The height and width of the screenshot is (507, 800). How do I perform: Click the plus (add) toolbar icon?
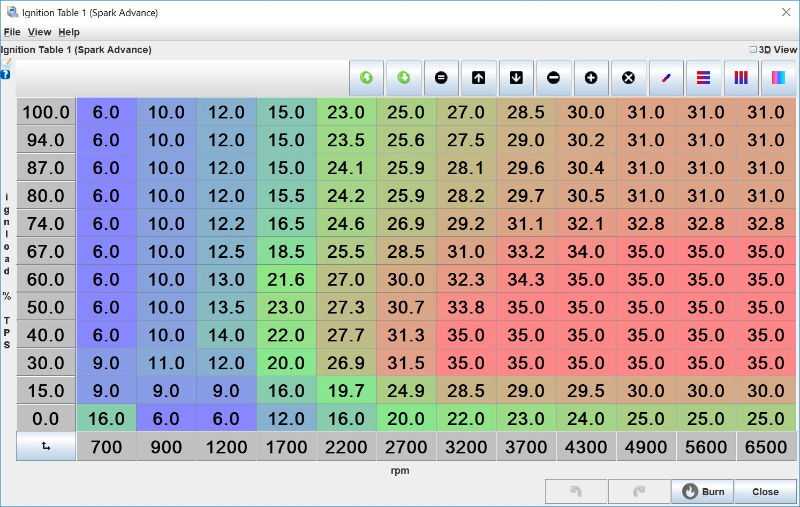tap(591, 78)
